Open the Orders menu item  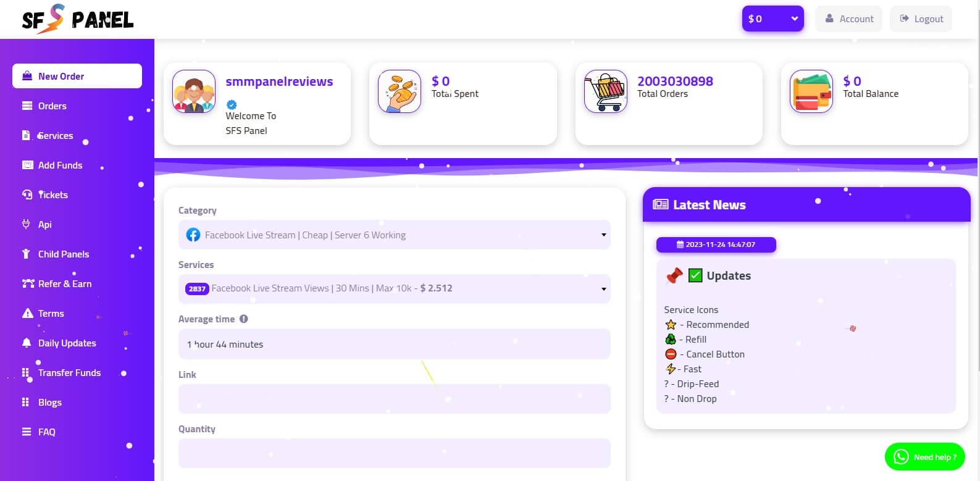click(52, 106)
